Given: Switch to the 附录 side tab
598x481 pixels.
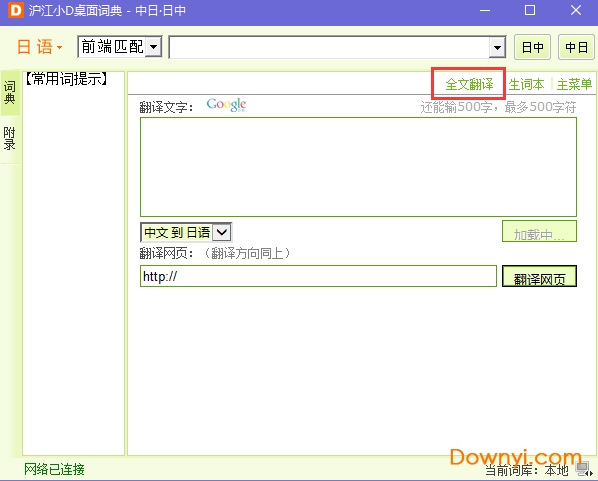Looking at the screenshot, I should click(10, 139).
